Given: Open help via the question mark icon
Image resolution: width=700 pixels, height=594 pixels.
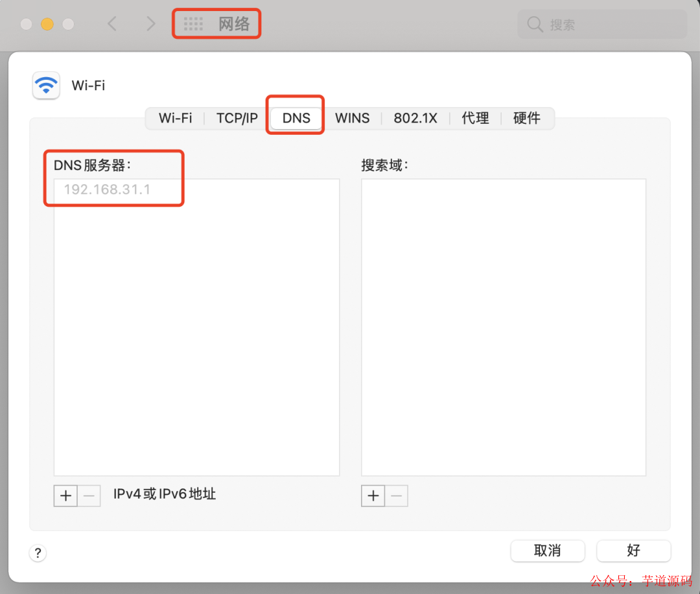Looking at the screenshot, I should pyautogui.click(x=38, y=552).
